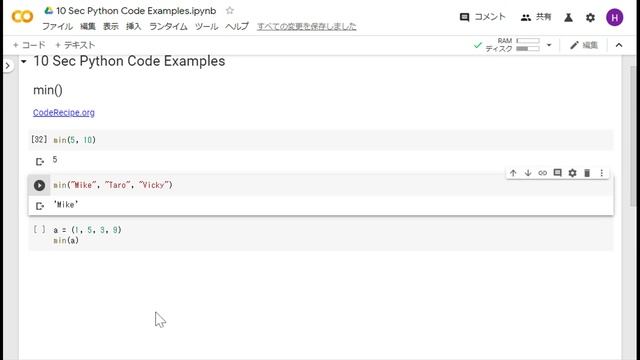
Task: Collapse the 10 Sec Python Code Examples section
Action: pyautogui.click(x=24, y=62)
